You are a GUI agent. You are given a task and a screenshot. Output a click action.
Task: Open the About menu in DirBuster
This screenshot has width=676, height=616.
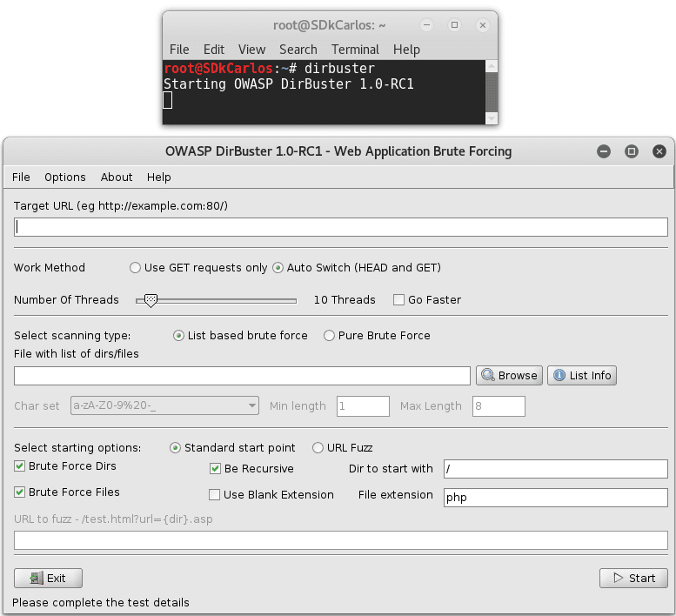click(x=117, y=177)
